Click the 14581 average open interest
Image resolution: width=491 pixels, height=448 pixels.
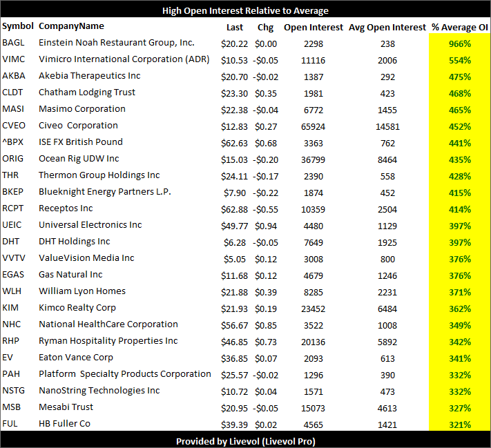click(387, 127)
